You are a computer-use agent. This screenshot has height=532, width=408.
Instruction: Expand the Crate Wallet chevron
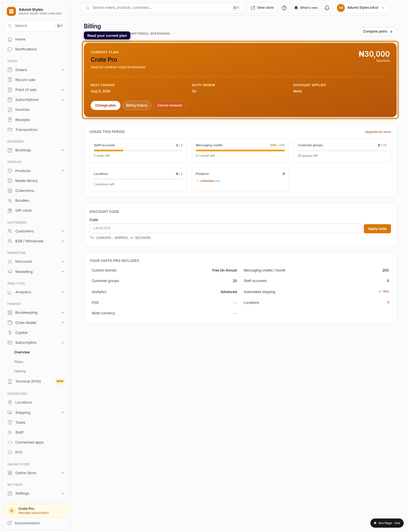coord(63,323)
